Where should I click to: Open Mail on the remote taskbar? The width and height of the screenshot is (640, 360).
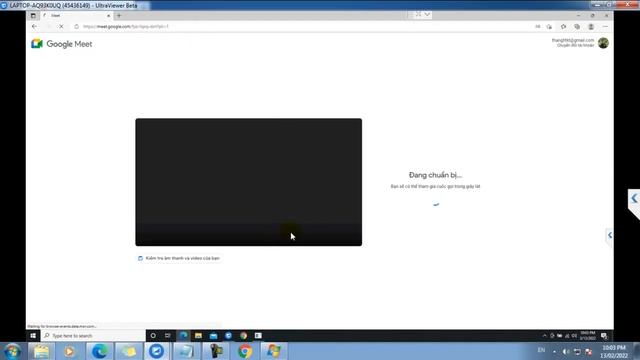[213, 336]
